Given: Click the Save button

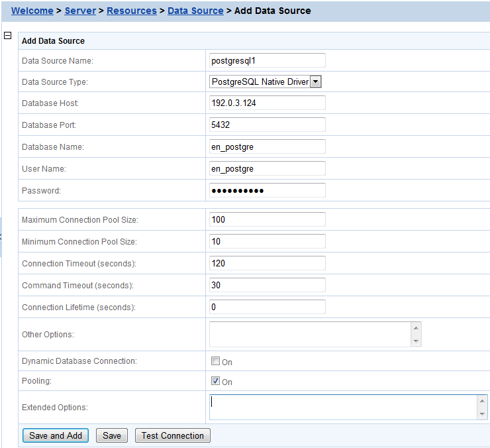Looking at the screenshot, I should pos(112,435).
